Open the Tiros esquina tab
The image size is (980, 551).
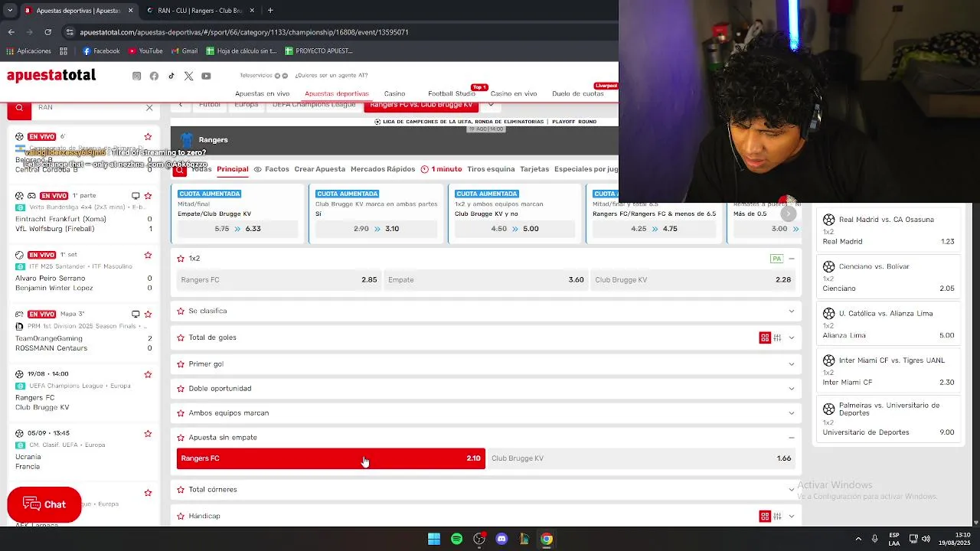point(491,169)
